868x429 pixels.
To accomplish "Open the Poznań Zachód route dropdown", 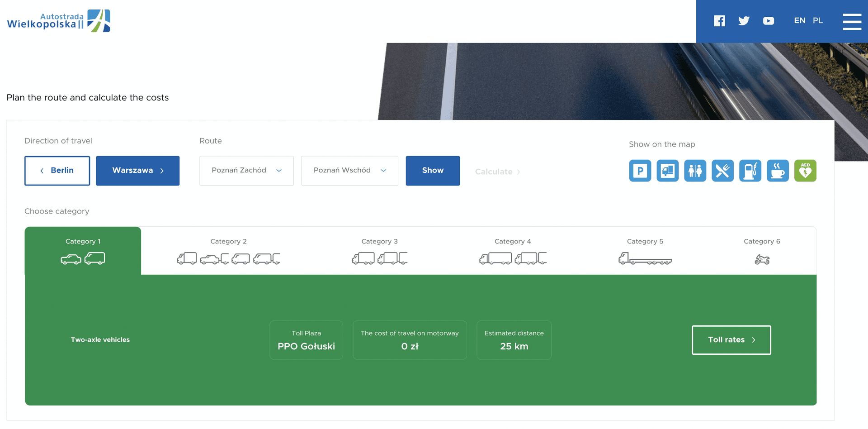I will click(247, 171).
